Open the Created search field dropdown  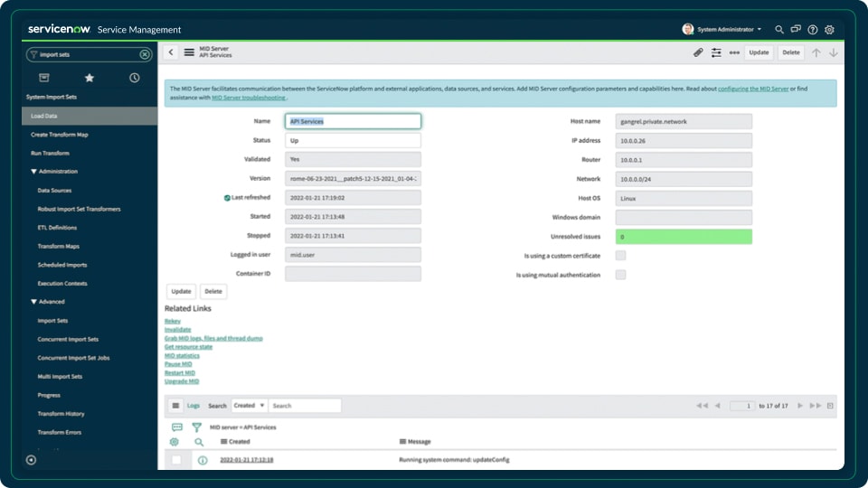[250, 406]
